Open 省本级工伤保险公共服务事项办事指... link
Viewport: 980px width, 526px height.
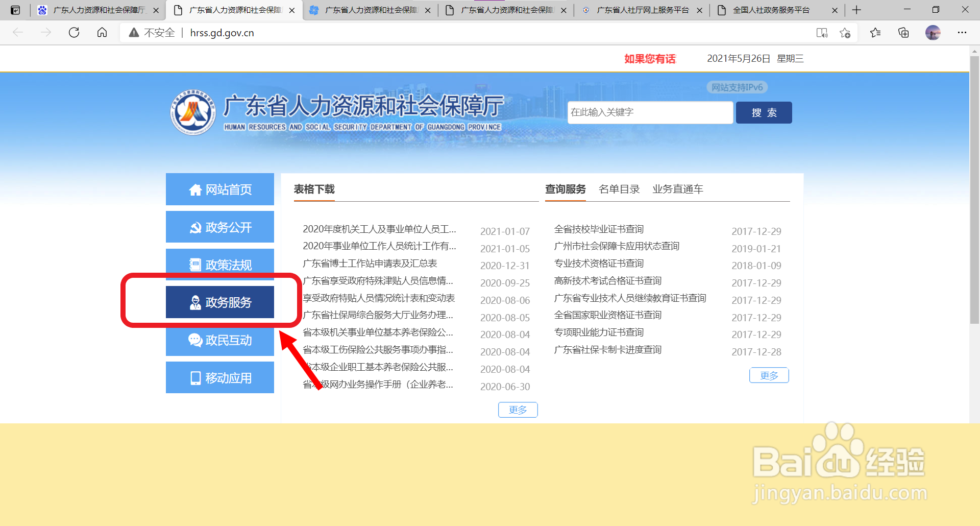click(378, 350)
